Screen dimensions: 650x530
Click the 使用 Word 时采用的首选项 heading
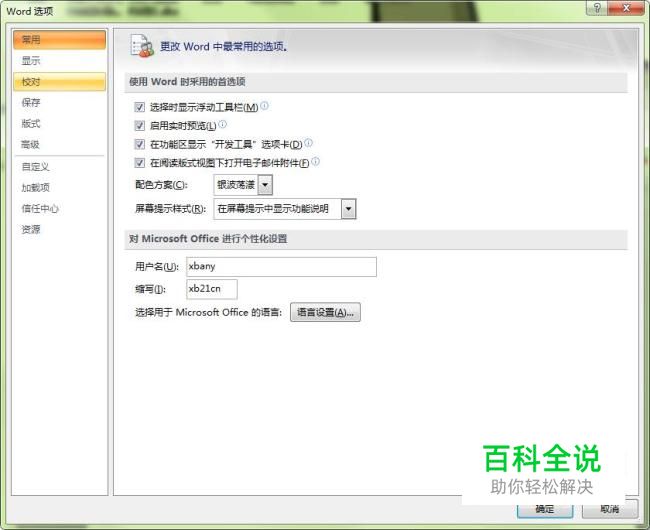(x=187, y=82)
